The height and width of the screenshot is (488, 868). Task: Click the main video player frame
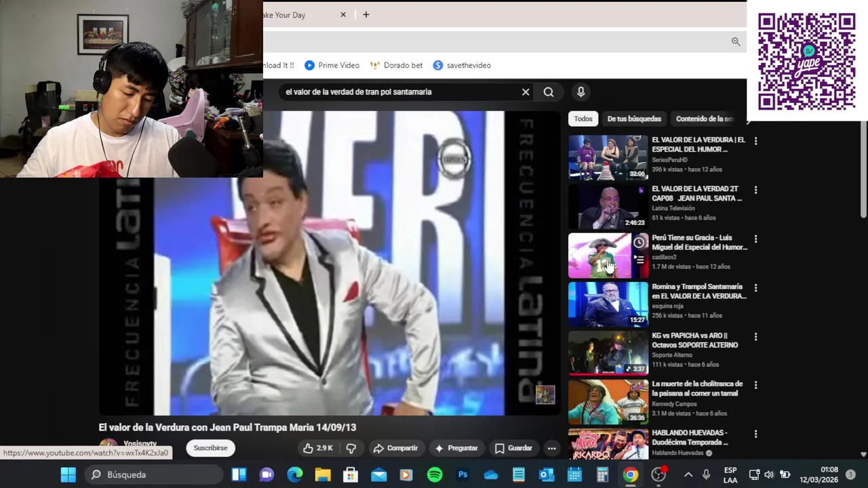(329, 264)
